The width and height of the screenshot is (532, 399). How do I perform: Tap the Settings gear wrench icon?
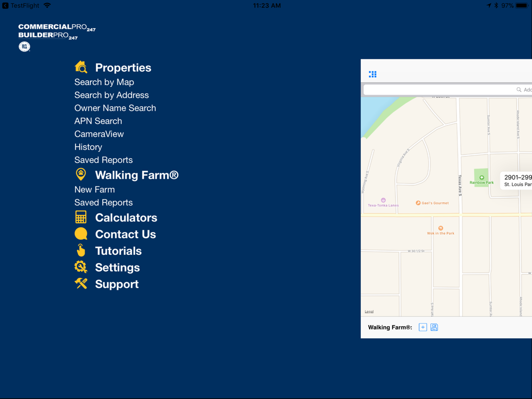tap(81, 267)
